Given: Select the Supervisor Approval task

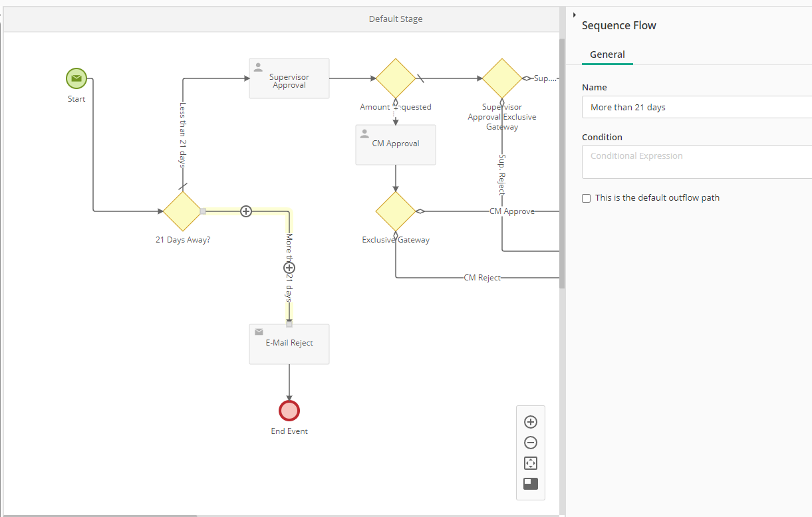Looking at the screenshot, I should 289,78.
